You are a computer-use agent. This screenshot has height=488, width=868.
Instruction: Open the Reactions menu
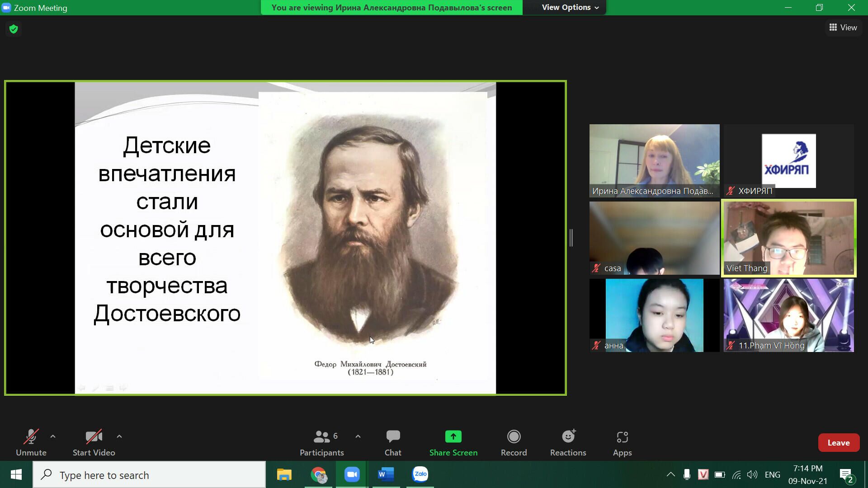click(x=568, y=442)
